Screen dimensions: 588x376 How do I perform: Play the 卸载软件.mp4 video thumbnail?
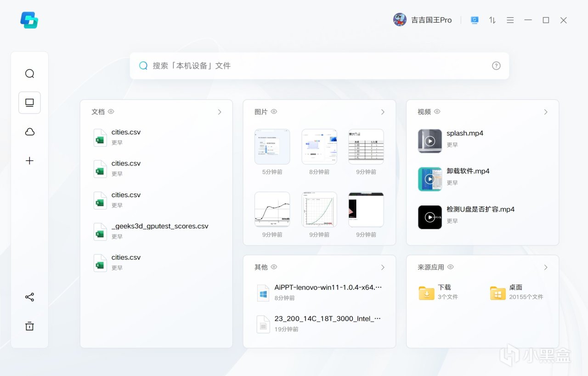pyautogui.click(x=430, y=179)
